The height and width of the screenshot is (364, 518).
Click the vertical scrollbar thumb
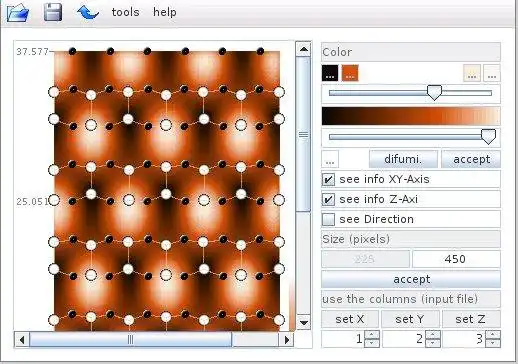[303, 134]
